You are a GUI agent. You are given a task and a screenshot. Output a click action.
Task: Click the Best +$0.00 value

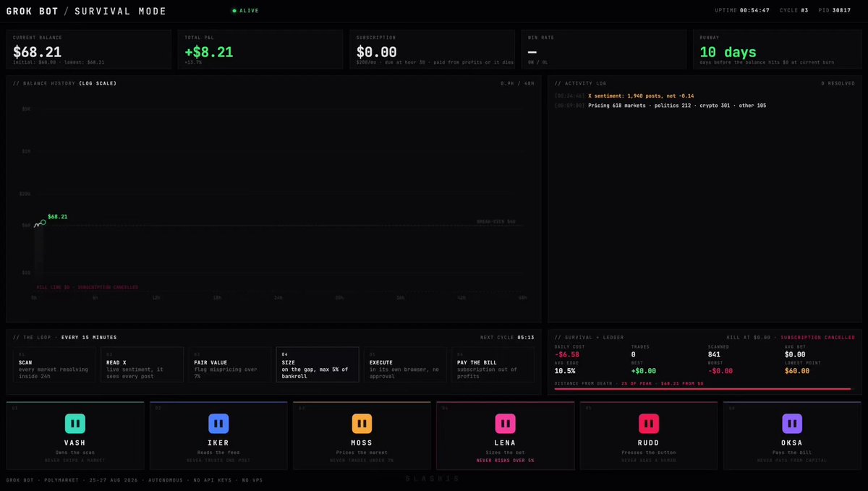coord(645,371)
